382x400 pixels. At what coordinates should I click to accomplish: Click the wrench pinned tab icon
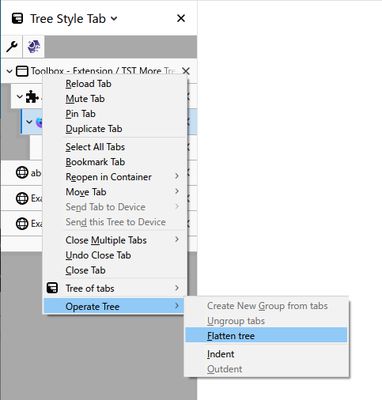click(12, 47)
